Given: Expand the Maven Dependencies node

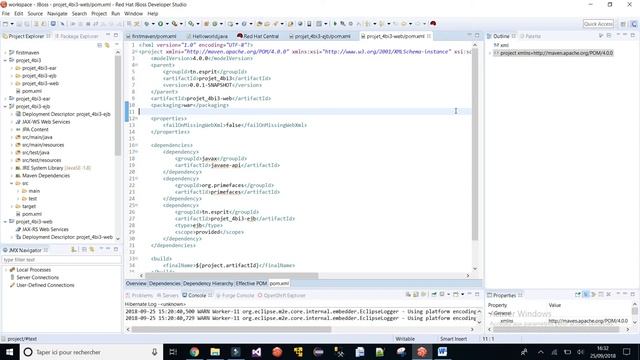Looking at the screenshot, I should point(11,176).
